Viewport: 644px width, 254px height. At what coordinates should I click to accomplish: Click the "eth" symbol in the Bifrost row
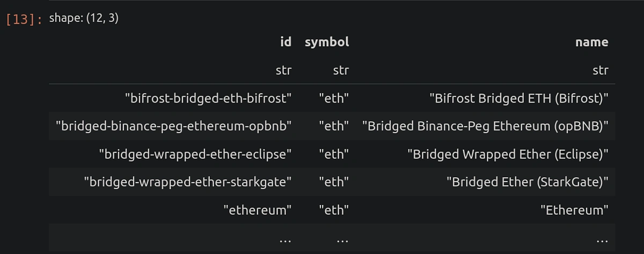(334, 98)
